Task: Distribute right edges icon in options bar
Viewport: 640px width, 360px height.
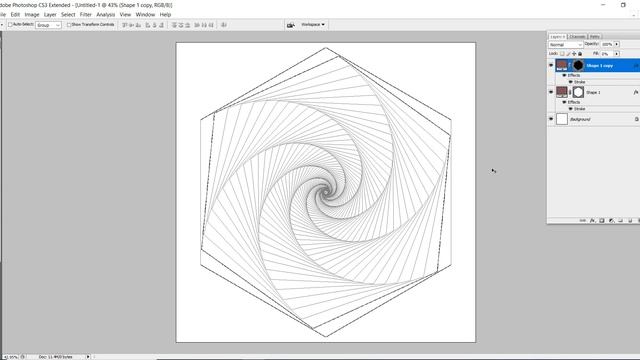Action: (211, 25)
